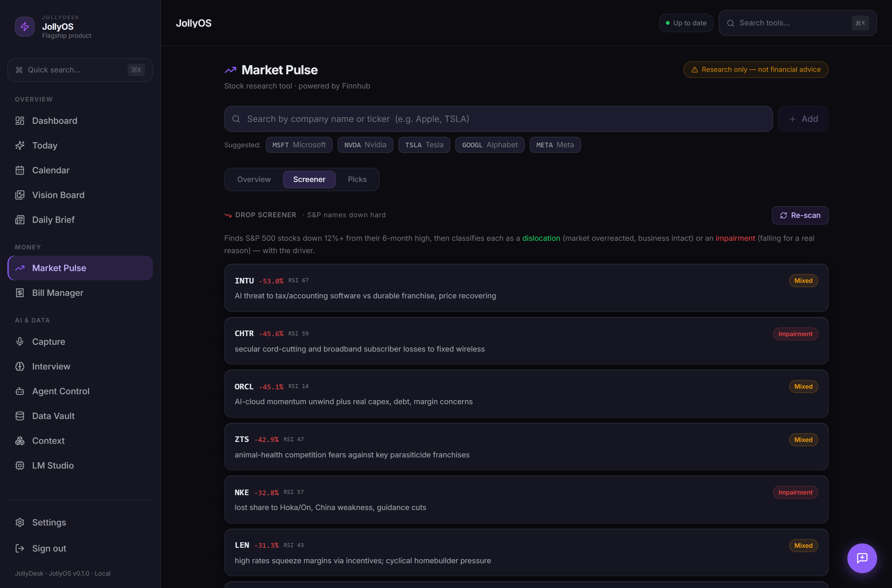Image resolution: width=892 pixels, height=588 pixels.
Task: Click the Sign out arrow icon
Action: pos(20,548)
